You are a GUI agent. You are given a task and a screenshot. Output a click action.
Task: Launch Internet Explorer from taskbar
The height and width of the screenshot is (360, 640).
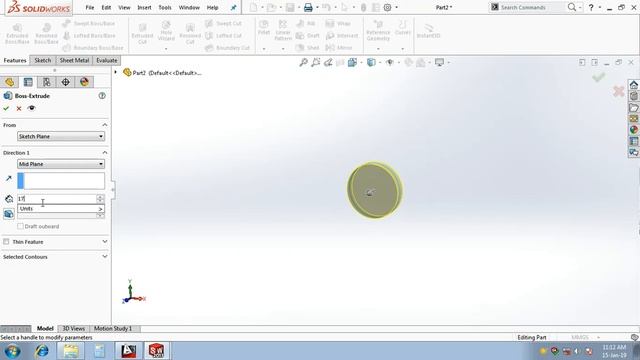42,351
